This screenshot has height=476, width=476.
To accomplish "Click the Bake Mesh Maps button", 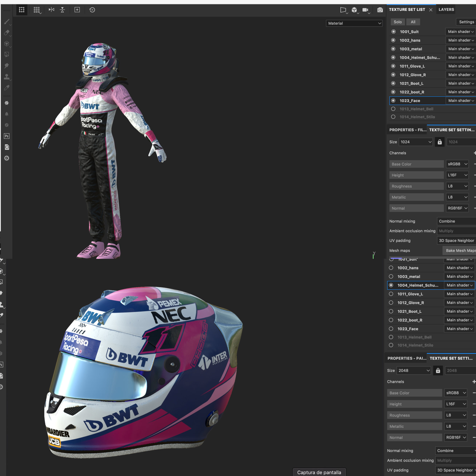I will pos(459,251).
